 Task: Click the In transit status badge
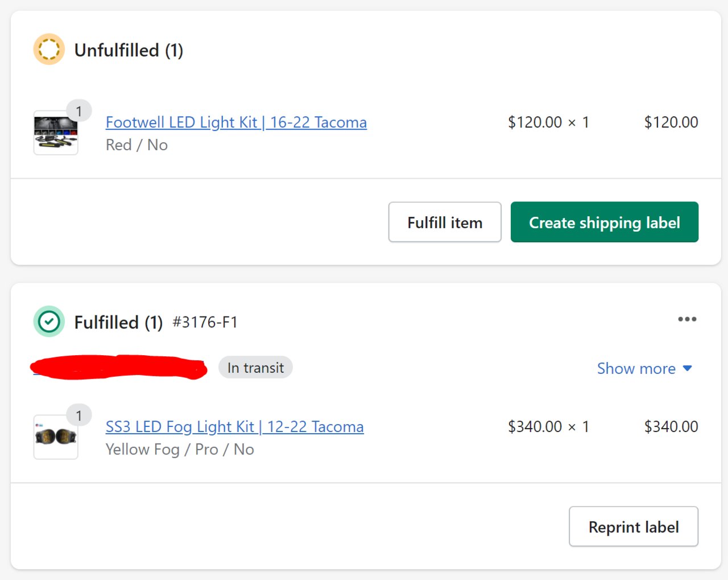[x=255, y=368]
